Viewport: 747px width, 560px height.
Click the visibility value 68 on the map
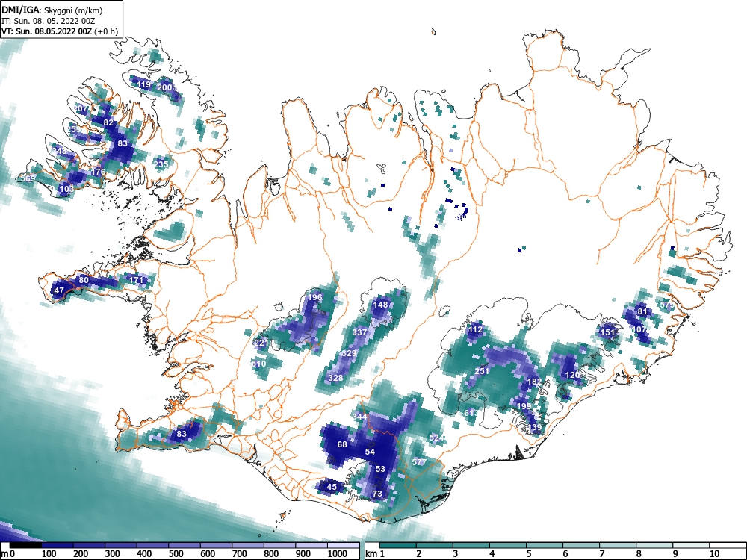(x=342, y=444)
